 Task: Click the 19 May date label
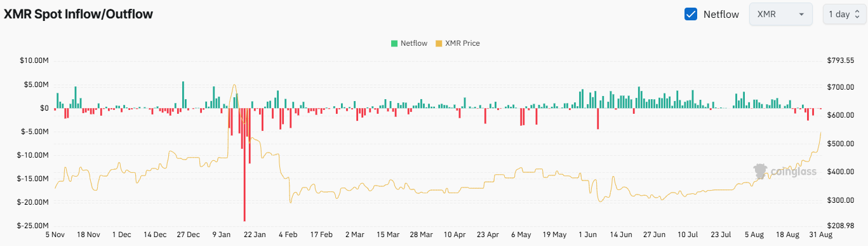point(554,235)
